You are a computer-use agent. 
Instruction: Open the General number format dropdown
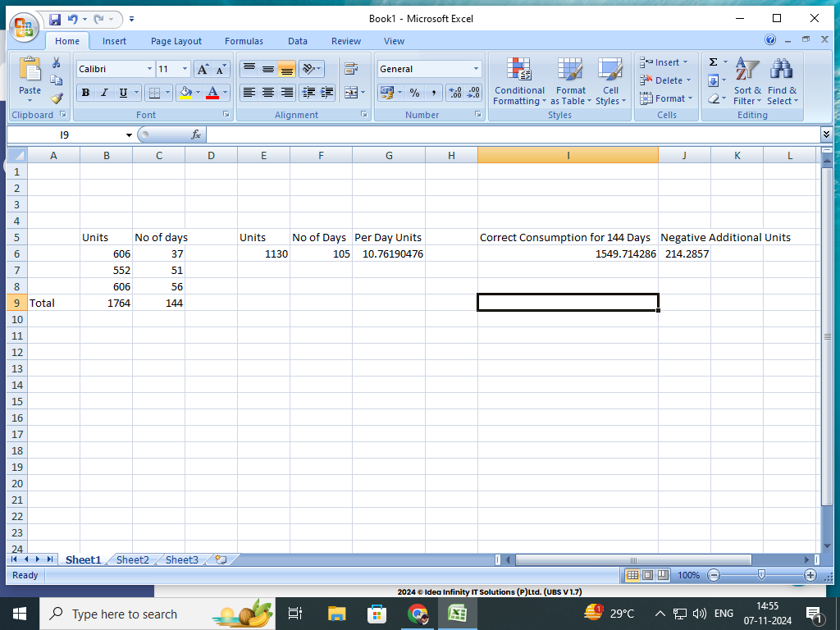[x=476, y=69]
